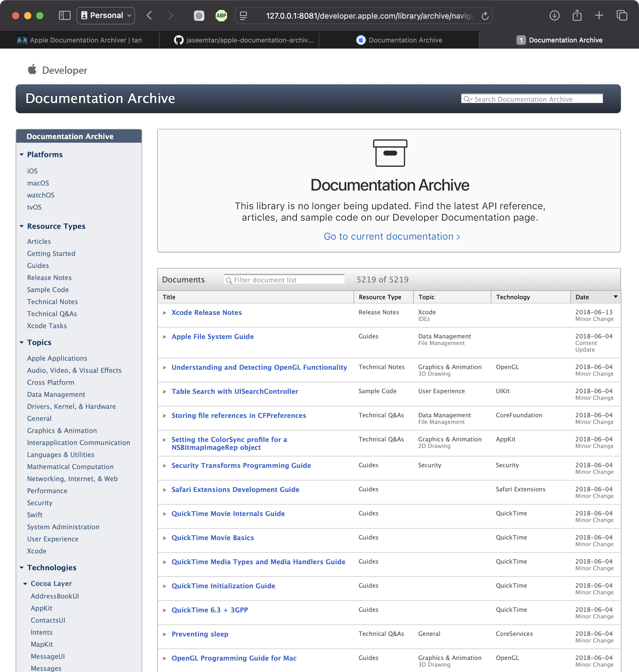Expand the Apple File System Guide row
This screenshot has width=639, height=672.
pyautogui.click(x=164, y=337)
